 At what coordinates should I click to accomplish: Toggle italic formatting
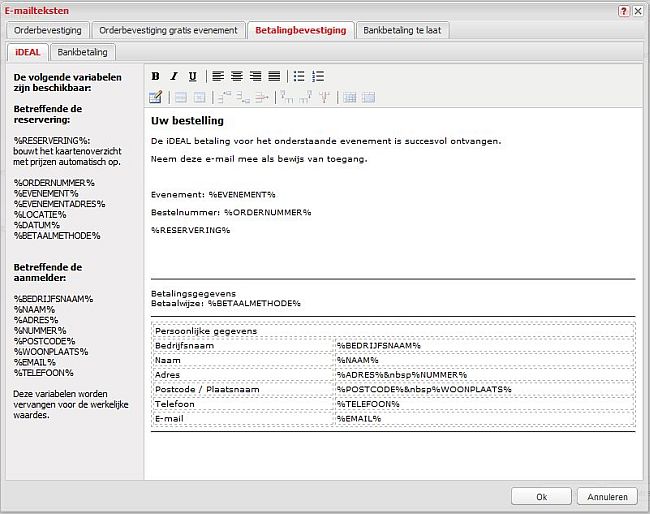tap(174, 76)
